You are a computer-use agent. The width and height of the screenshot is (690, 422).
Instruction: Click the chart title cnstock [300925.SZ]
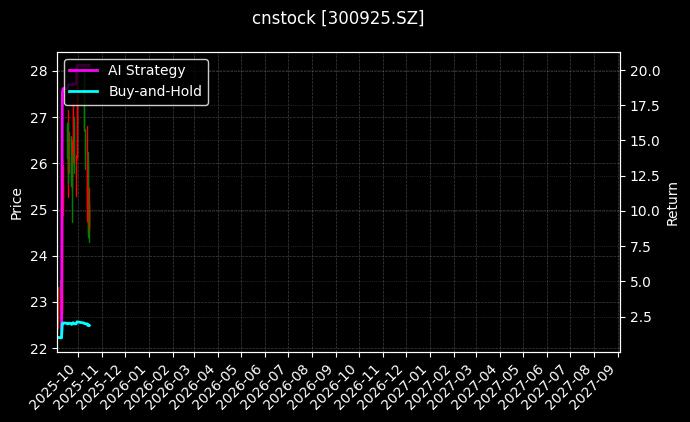click(x=338, y=18)
